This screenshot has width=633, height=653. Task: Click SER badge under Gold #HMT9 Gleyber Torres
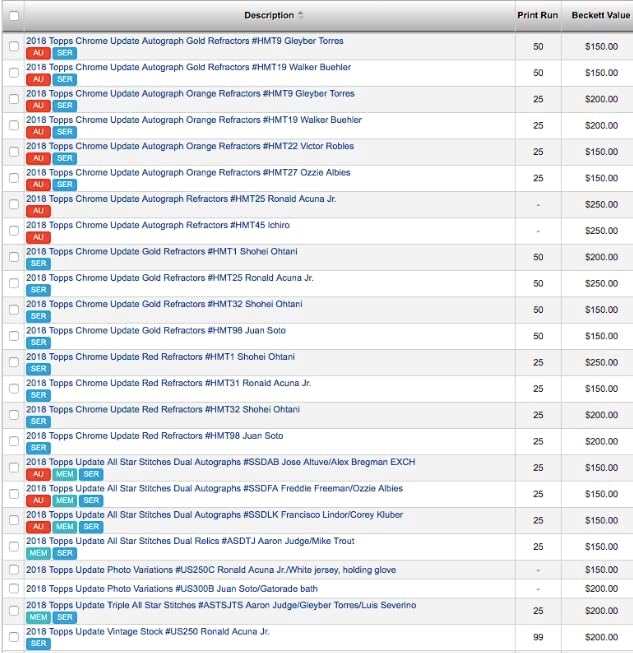[65, 53]
